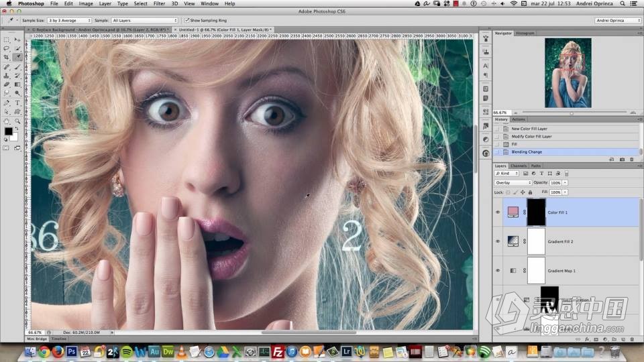Click the Lightroom Dock icon
The height and width of the screenshot is (362, 644).
346,352
